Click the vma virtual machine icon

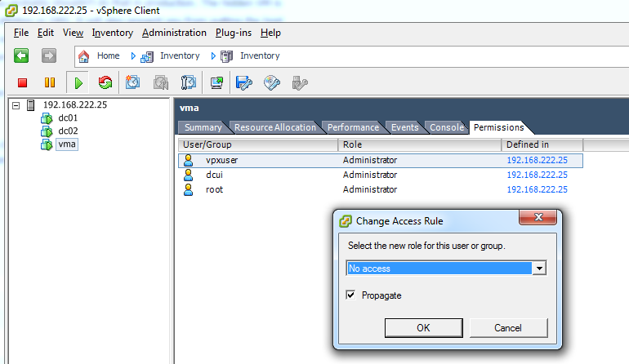(47, 144)
